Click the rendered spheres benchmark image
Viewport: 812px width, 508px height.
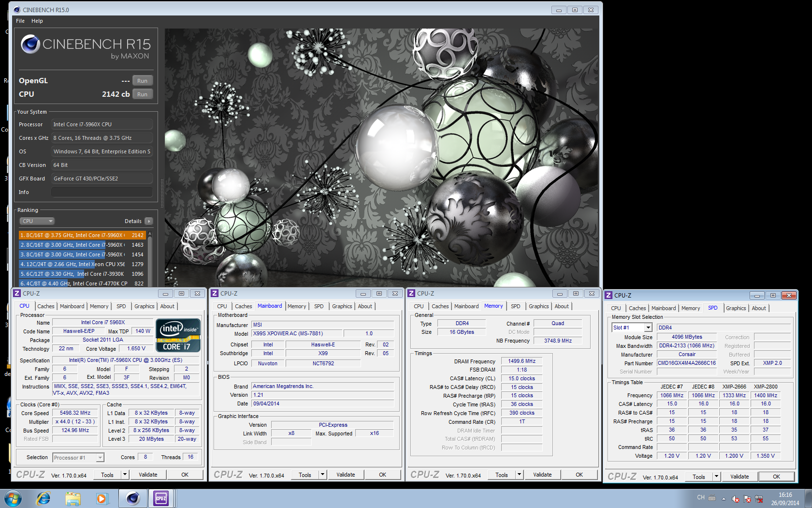pos(381,158)
